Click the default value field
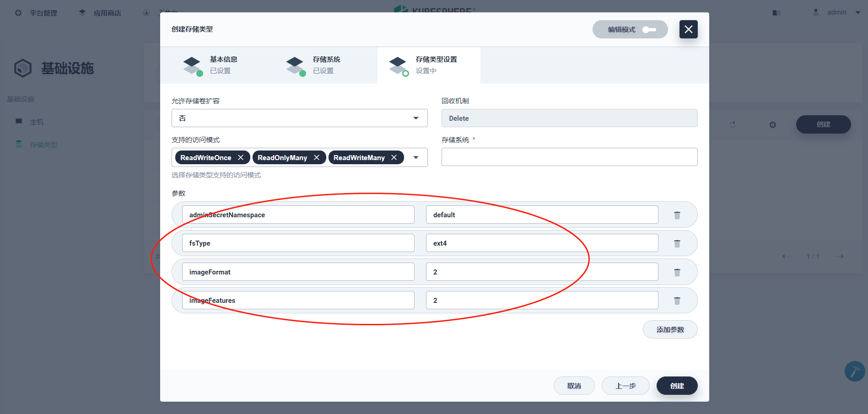Screen dimensions: 868x414 pos(542,215)
